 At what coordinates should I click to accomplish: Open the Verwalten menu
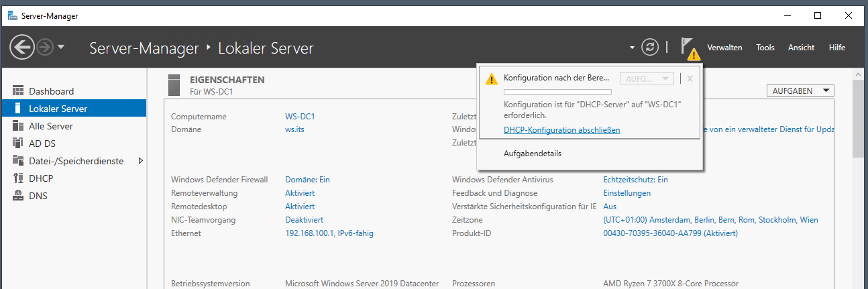pyautogui.click(x=724, y=48)
